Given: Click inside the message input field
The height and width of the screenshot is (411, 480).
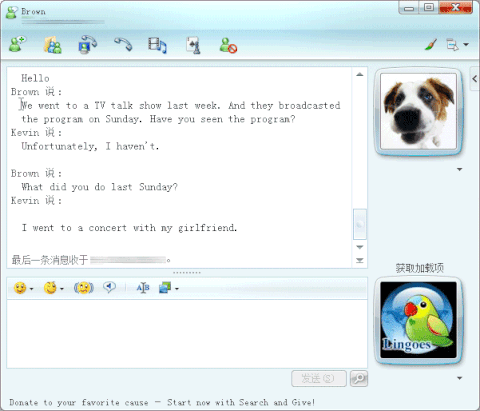Looking at the screenshot, I should click(187, 334).
